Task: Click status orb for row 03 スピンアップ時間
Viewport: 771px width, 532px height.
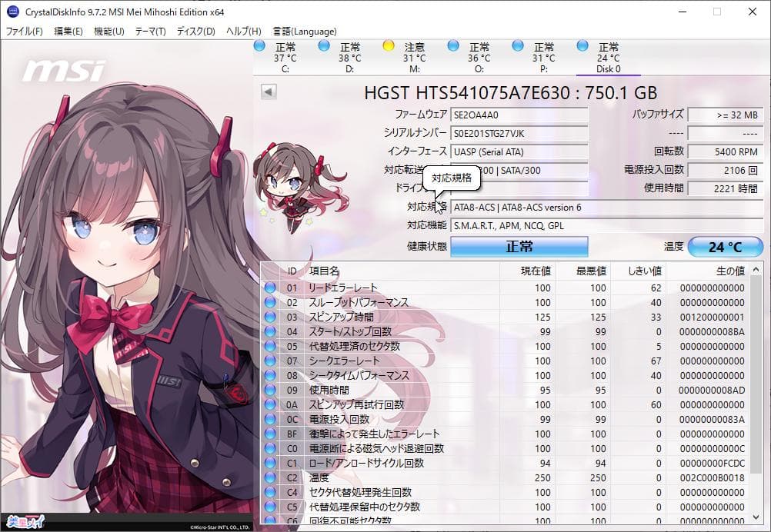Action: (270, 317)
